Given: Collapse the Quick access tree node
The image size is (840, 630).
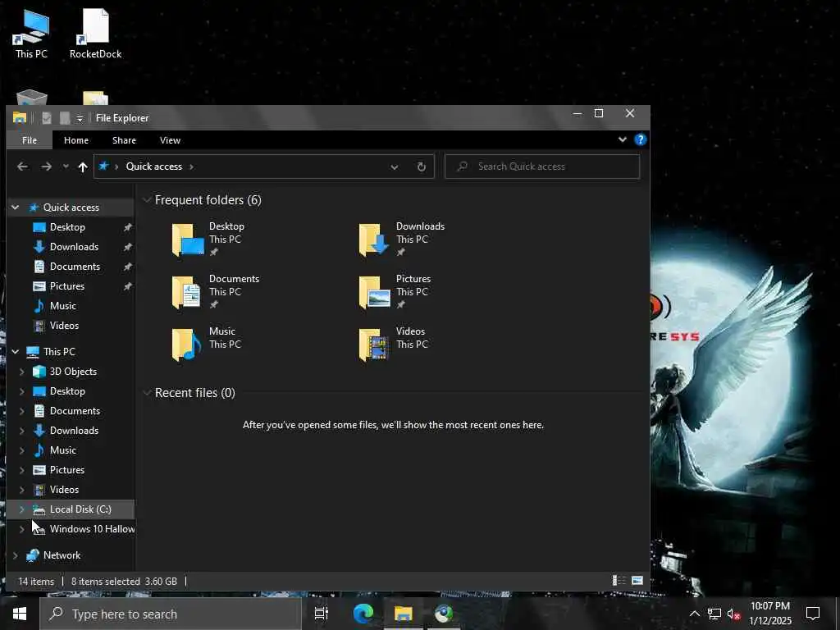Looking at the screenshot, I should pyautogui.click(x=15, y=208).
